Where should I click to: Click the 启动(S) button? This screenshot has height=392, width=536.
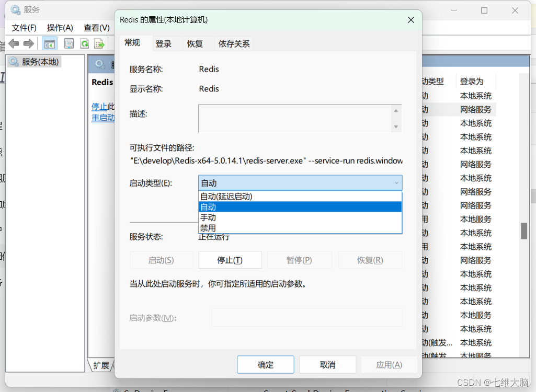coord(161,260)
